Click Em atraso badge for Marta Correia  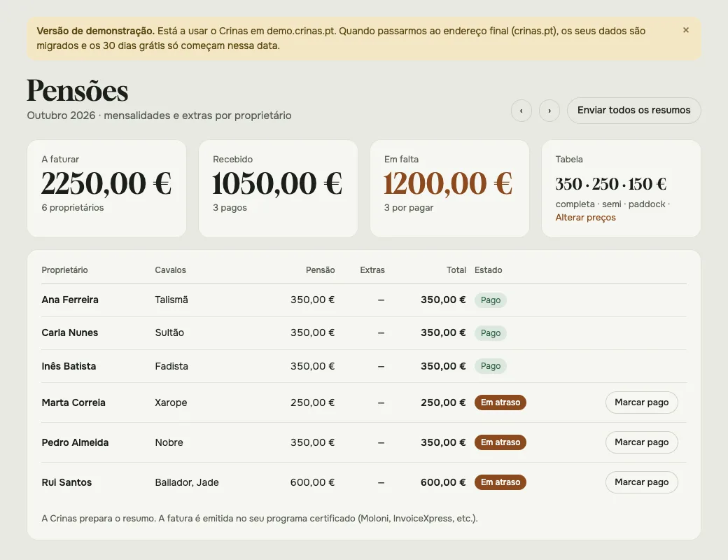(x=500, y=402)
